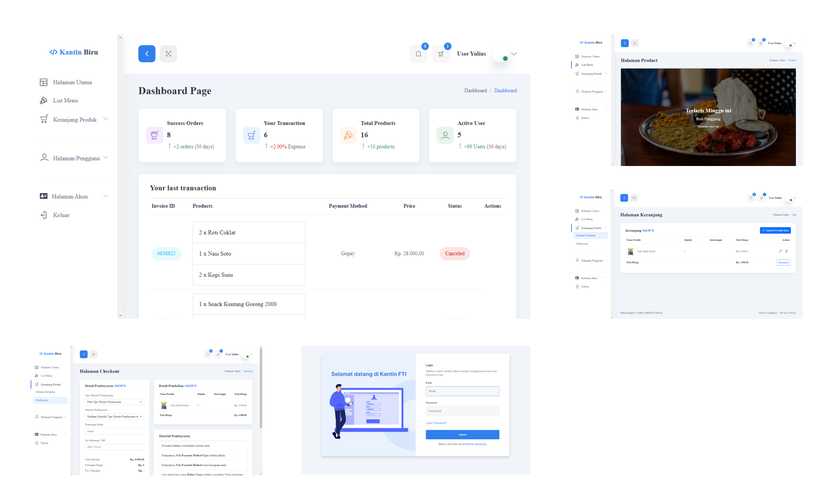
Task: Open the Pilih Tipe Metode Pembayaran dropdown
Action: tap(114, 402)
